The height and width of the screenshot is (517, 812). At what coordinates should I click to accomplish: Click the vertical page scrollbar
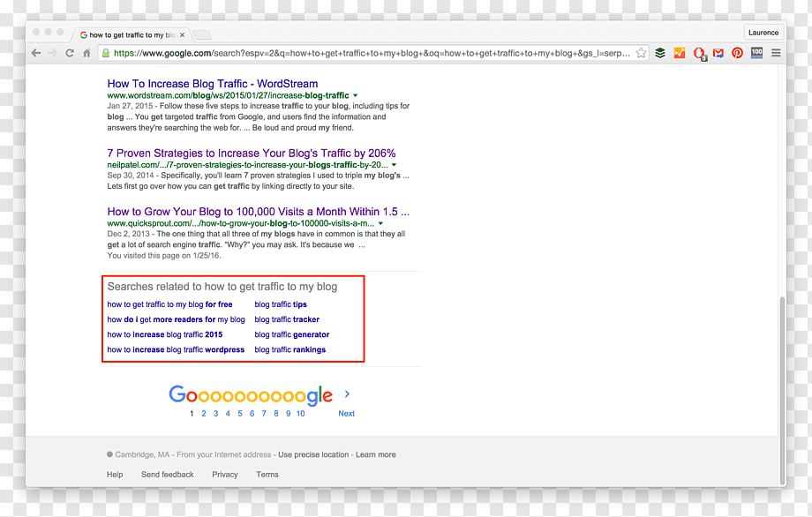click(782, 390)
